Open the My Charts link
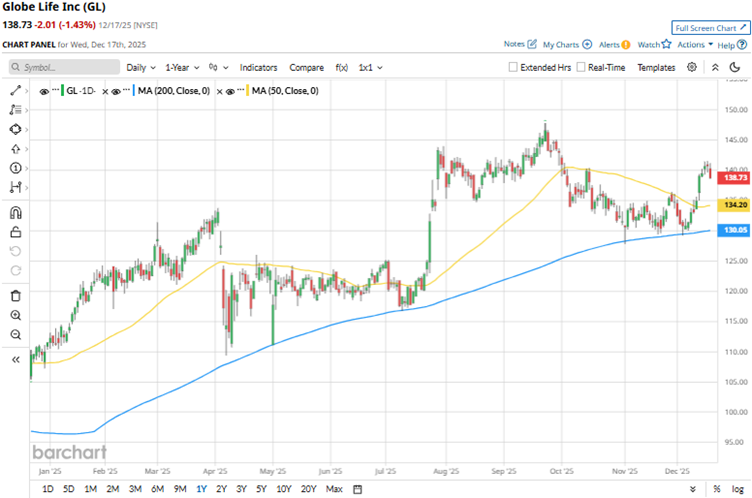This screenshot has width=752, height=498. [x=560, y=45]
